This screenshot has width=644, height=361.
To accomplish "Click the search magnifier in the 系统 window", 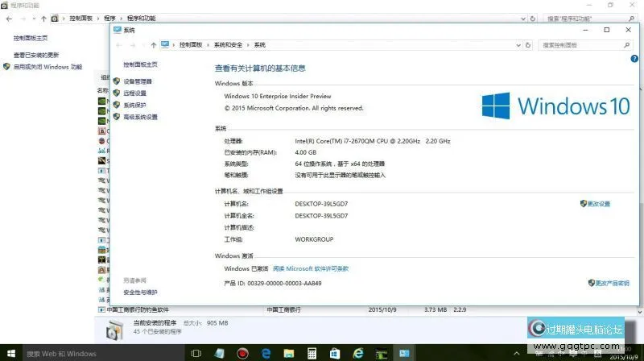I will click(x=626, y=45).
